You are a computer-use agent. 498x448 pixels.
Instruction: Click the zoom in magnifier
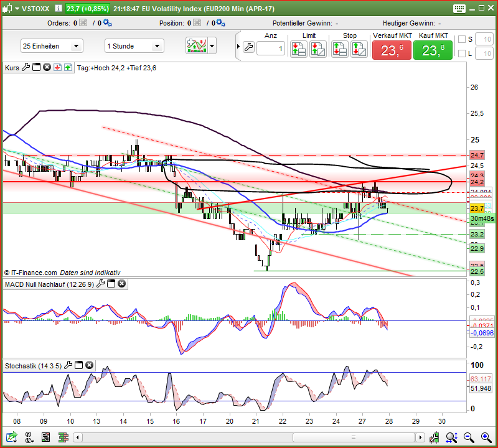pyautogui.click(x=469, y=437)
